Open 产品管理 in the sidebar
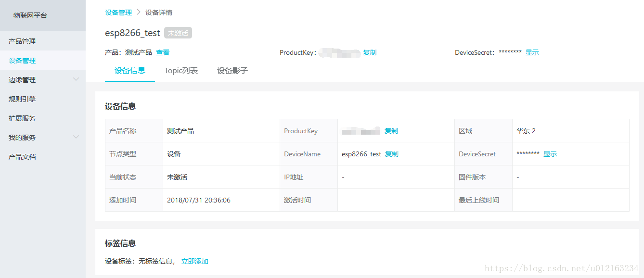 click(22, 41)
